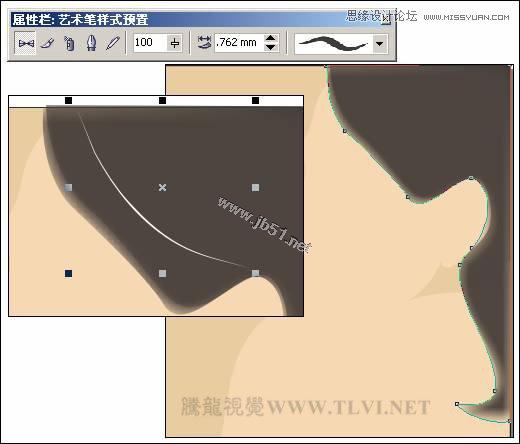
Task: Click the artistic media tool width icon
Action: (x=204, y=43)
